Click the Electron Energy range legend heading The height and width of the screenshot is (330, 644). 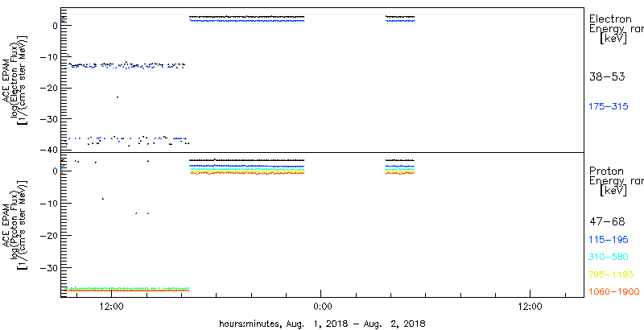click(x=616, y=29)
